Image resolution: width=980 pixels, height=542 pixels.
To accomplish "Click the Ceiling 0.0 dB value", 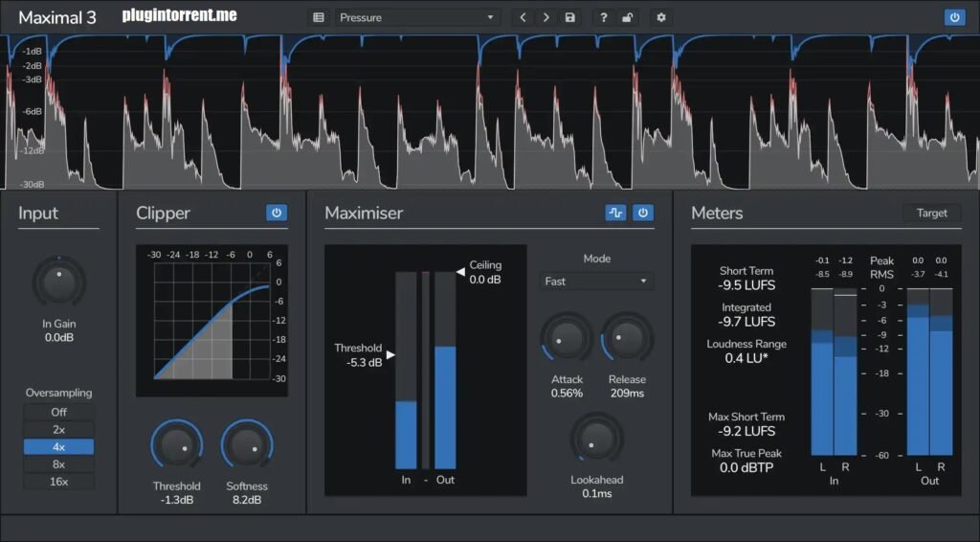I will (x=485, y=280).
